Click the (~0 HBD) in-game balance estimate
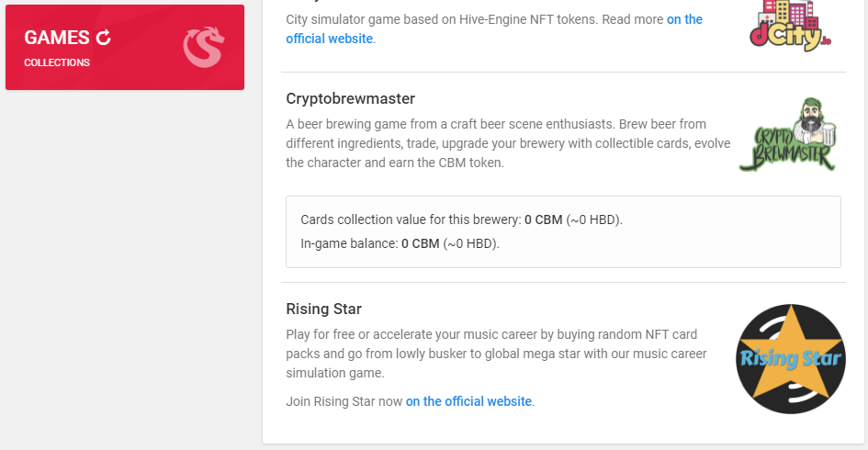The height and width of the screenshot is (450, 868). [470, 243]
